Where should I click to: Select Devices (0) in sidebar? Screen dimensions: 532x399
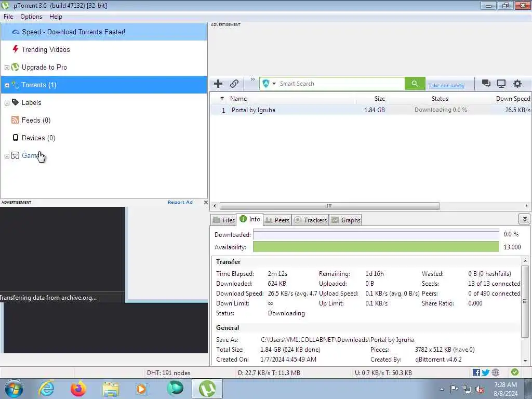point(104,138)
